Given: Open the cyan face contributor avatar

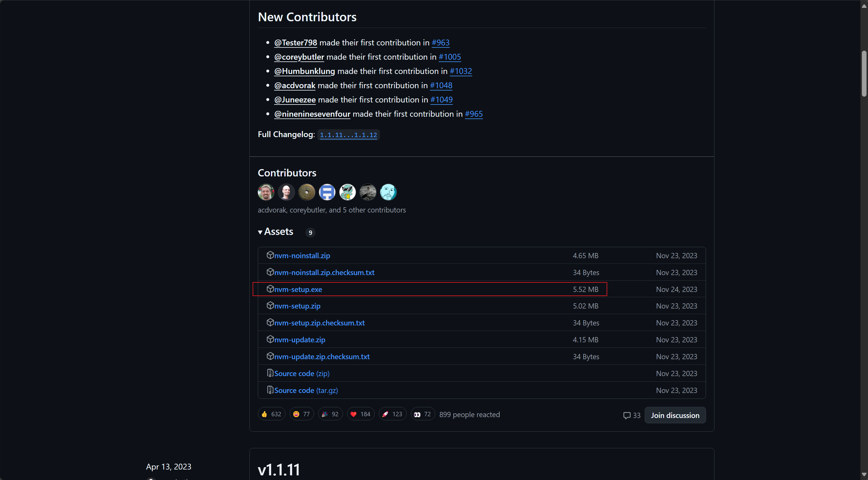Looking at the screenshot, I should pyautogui.click(x=388, y=192).
